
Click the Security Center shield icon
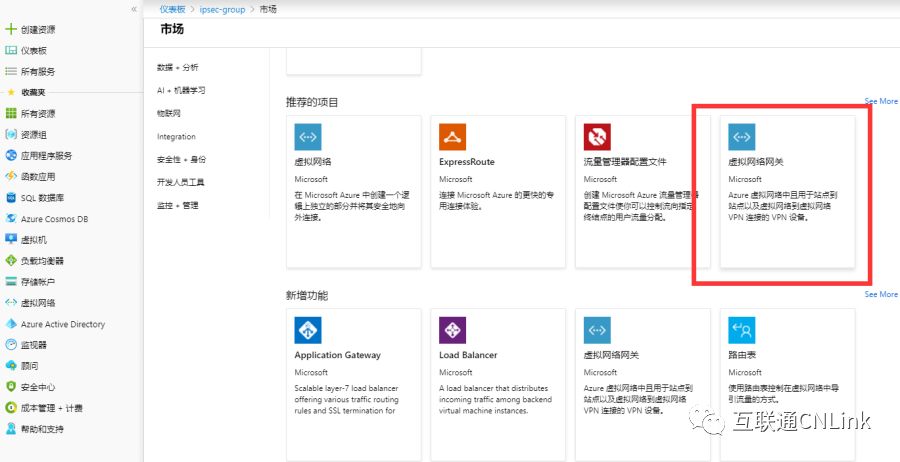click(10, 387)
